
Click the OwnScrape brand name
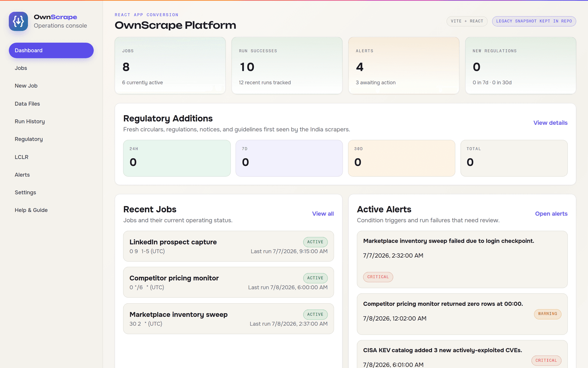[55, 17]
